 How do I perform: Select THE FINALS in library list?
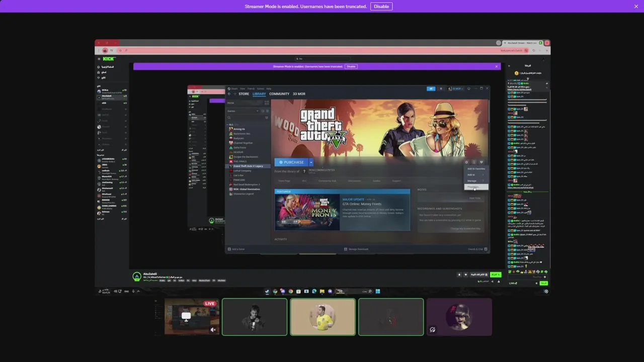tap(240, 161)
